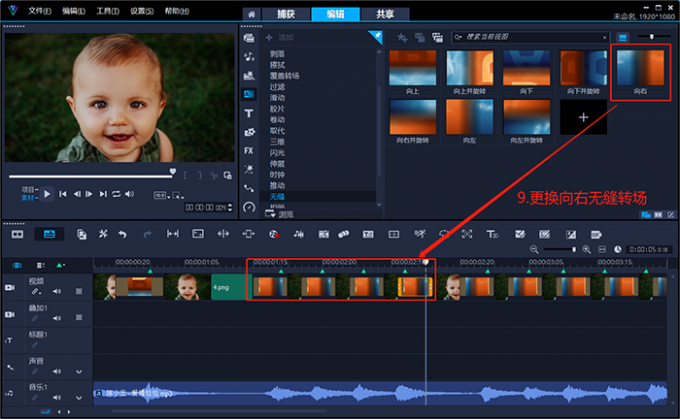Image resolution: width=680 pixels, height=419 pixels.
Task: Mute the 音乐1 music track
Action: coord(57,397)
